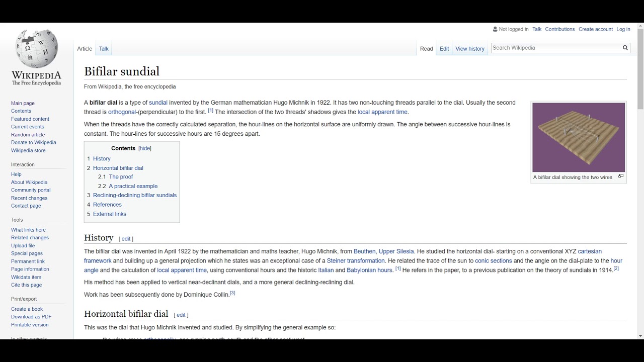Image resolution: width=644 pixels, height=362 pixels.
Task: Select the Article tab
Action: (x=85, y=49)
